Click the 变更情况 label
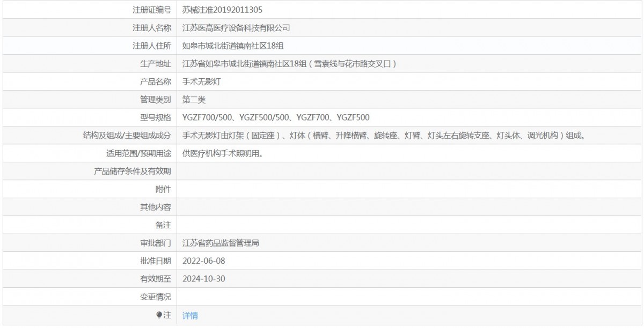 pos(156,297)
